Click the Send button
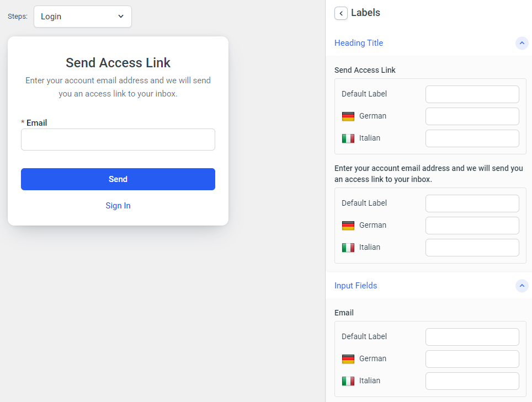 [x=118, y=179]
